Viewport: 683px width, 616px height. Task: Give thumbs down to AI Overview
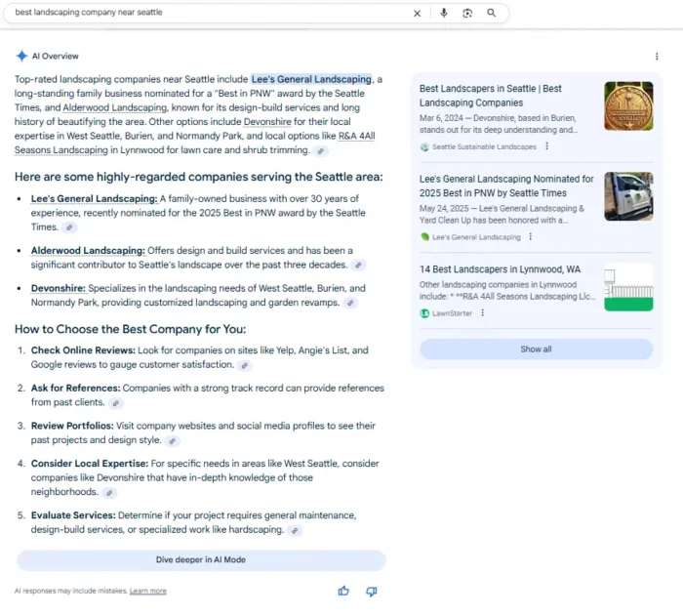point(371,591)
